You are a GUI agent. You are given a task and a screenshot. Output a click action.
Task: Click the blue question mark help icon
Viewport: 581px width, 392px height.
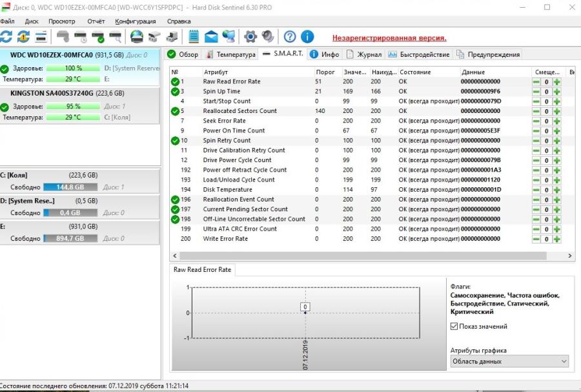tap(290, 37)
